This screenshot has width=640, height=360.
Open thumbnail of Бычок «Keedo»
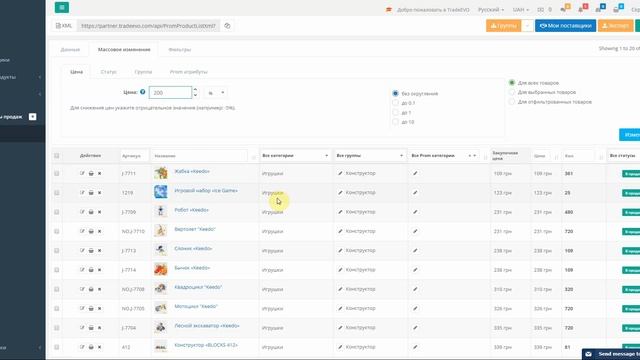click(x=160, y=269)
